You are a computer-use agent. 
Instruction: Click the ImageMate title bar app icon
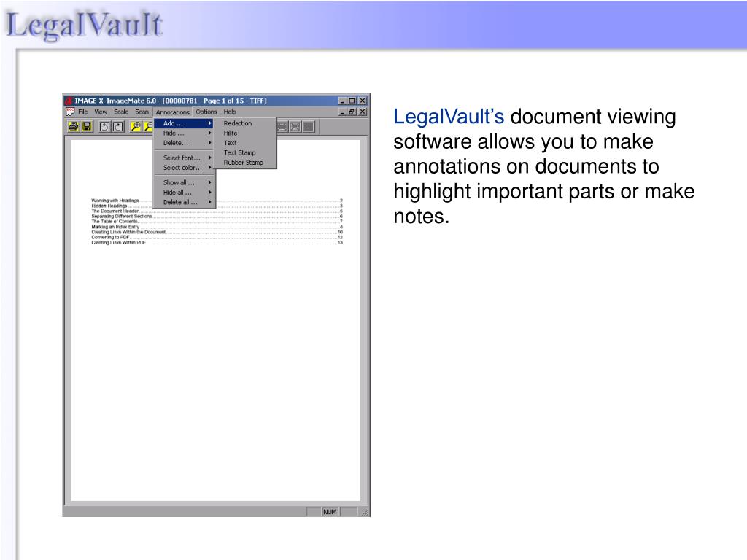tap(69, 101)
